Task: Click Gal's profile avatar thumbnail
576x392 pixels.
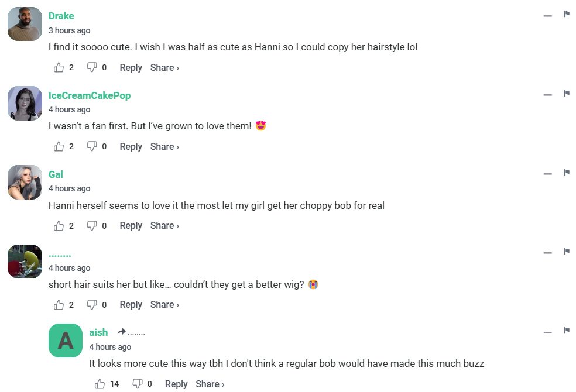Action: [x=25, y=183]
